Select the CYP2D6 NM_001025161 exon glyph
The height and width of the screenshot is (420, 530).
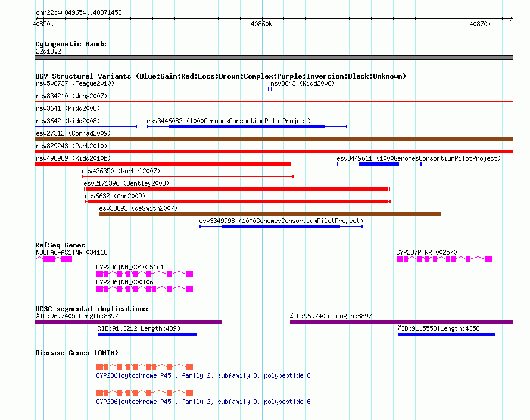click(145, 274)
